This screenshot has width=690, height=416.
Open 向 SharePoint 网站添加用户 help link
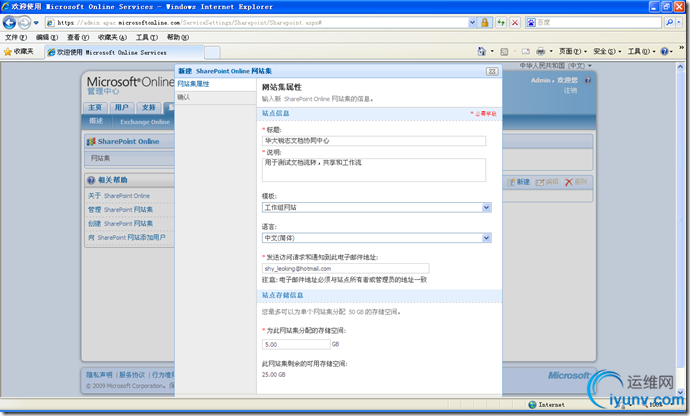(127, 238)
